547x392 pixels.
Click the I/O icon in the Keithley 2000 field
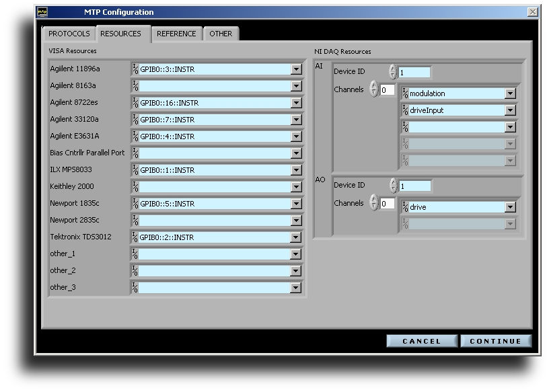pos(135,187)
